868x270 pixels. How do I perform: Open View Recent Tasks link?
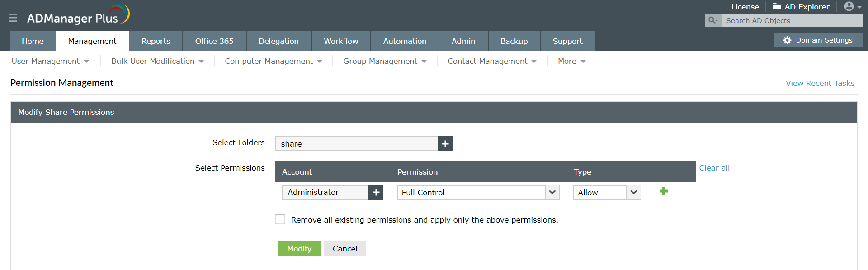pyautogui.click(x=820, y=83)
